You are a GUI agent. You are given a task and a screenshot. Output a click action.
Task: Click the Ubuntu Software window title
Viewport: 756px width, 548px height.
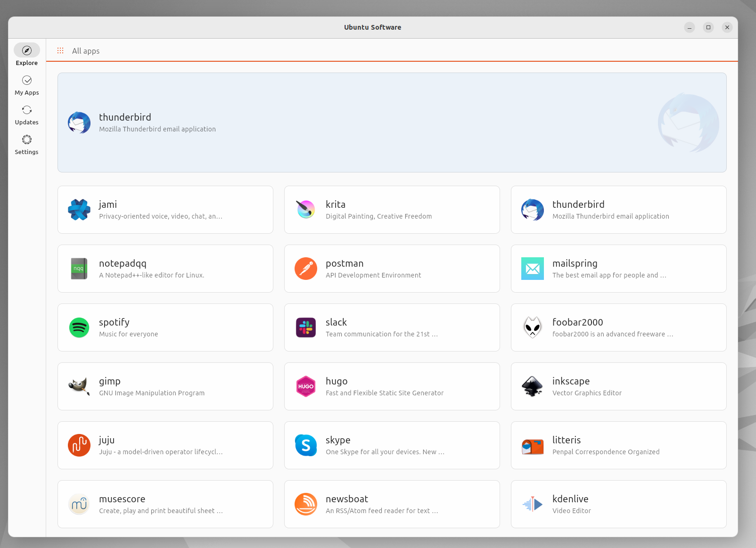pos(373,27)
